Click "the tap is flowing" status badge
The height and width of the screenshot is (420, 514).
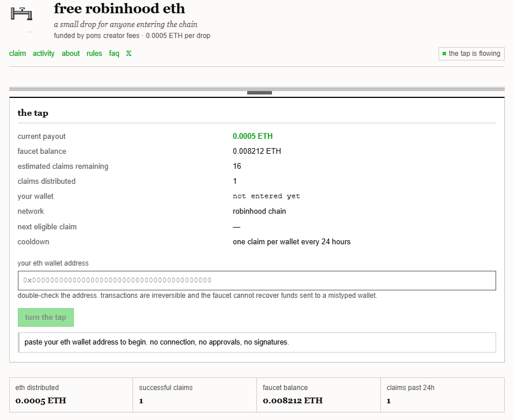pyautogui.click(x=471, y=54)
